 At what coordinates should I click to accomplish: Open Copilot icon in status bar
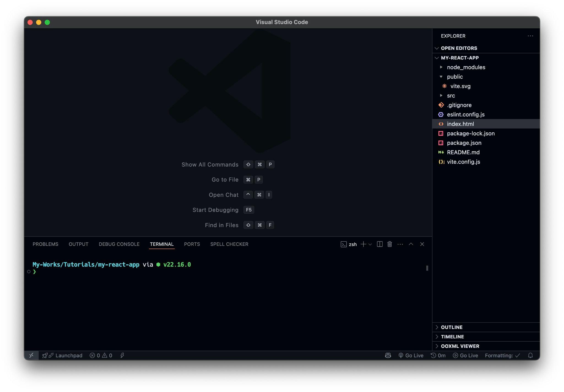point(388,355)
